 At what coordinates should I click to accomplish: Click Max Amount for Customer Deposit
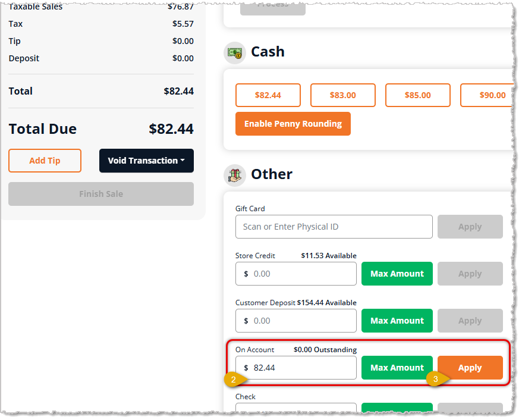(397, 321)
